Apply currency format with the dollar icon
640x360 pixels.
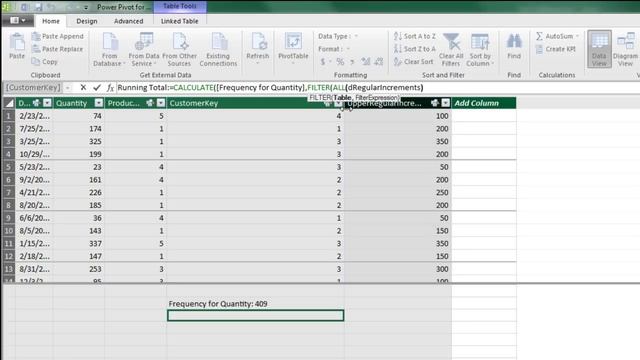point(323,62)
